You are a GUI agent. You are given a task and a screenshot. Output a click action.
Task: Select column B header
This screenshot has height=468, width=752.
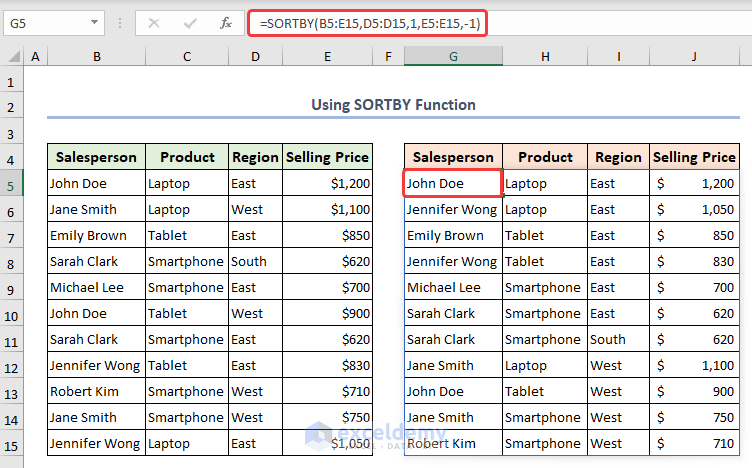tap(96, 58)
